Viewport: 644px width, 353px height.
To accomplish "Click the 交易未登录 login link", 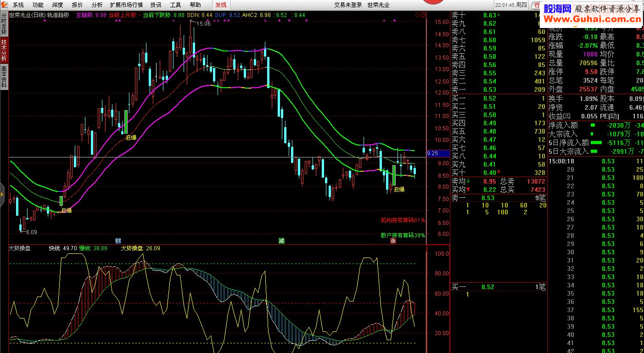I will (348, 5).
